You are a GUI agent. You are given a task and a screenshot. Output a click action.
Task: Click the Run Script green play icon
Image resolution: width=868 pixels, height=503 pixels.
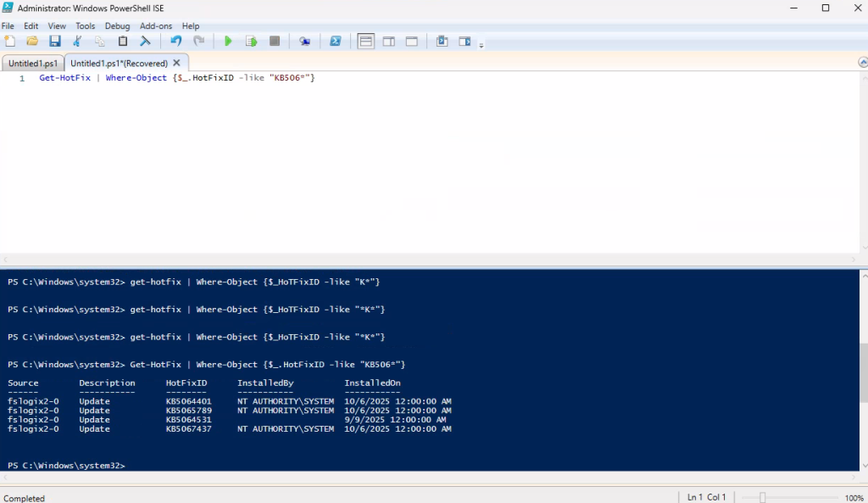click(x=228, y=41)
